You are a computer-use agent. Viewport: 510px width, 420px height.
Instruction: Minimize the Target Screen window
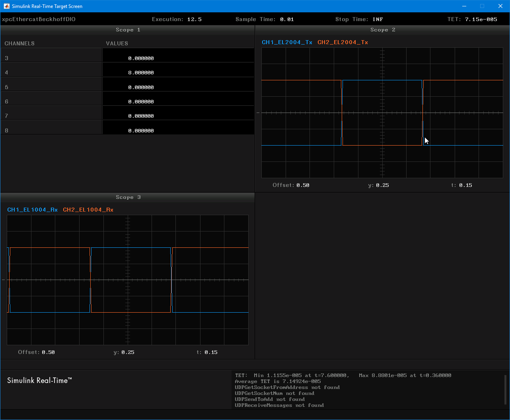pyautogui.click(x=464, y=6)
